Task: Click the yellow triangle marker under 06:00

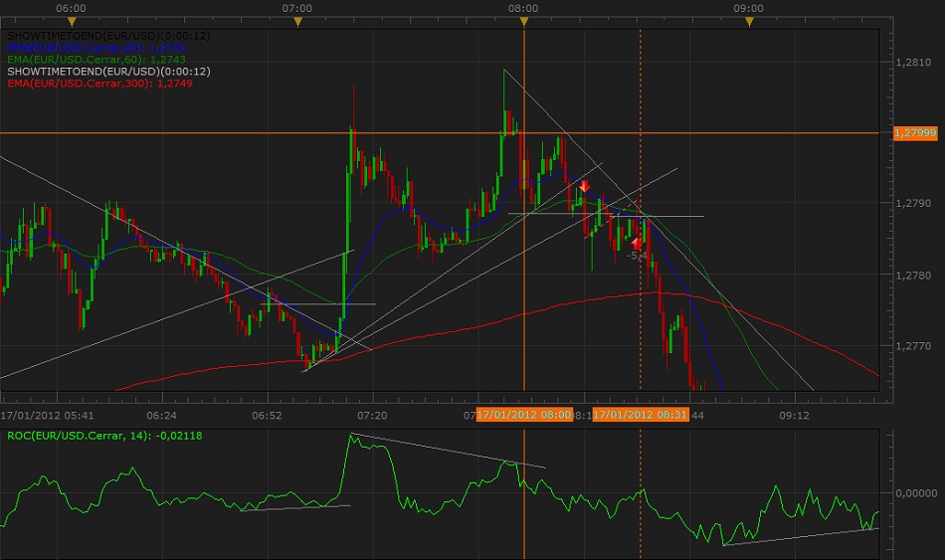Action: 72,22
